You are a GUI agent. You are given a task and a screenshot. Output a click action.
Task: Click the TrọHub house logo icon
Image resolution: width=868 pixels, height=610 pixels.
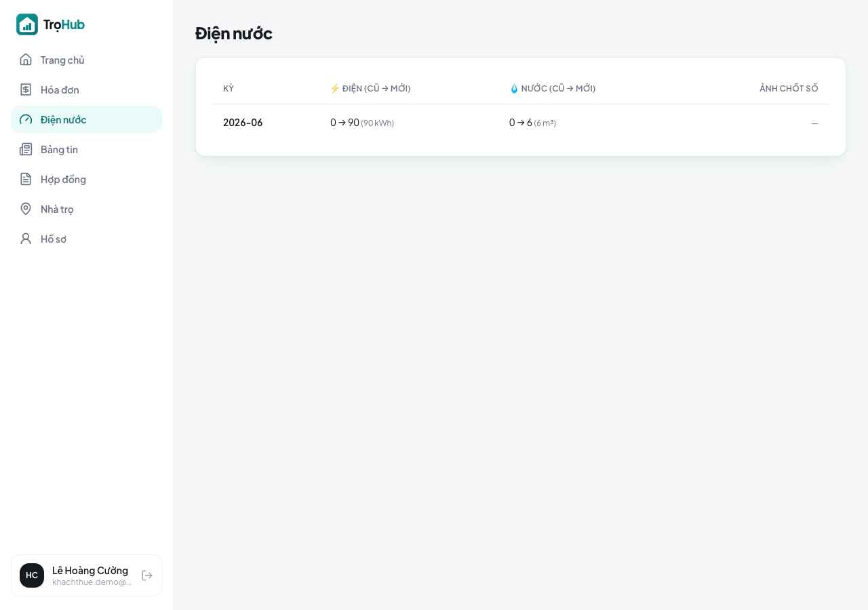[x=27, y=24]
